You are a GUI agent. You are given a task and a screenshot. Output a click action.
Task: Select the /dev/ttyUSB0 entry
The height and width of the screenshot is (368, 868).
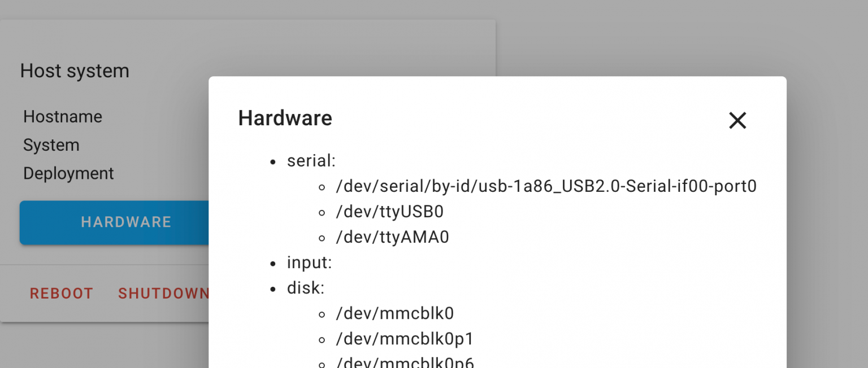[x=389, y=211]
